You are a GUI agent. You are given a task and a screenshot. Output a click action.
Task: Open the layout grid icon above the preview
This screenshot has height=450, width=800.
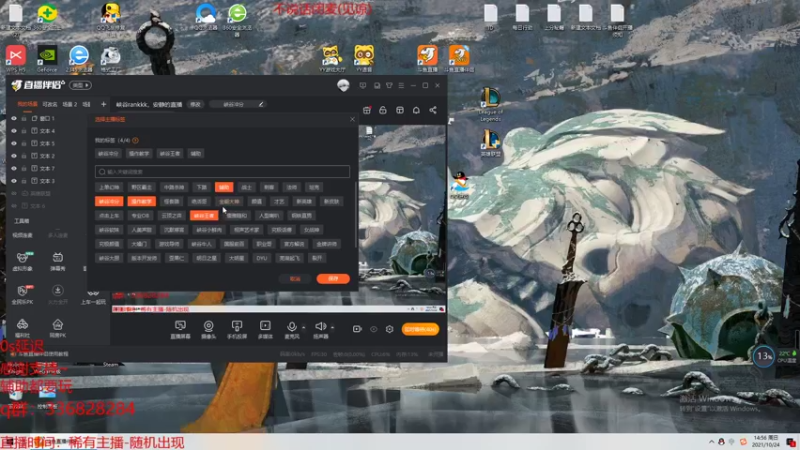point(399,110)
